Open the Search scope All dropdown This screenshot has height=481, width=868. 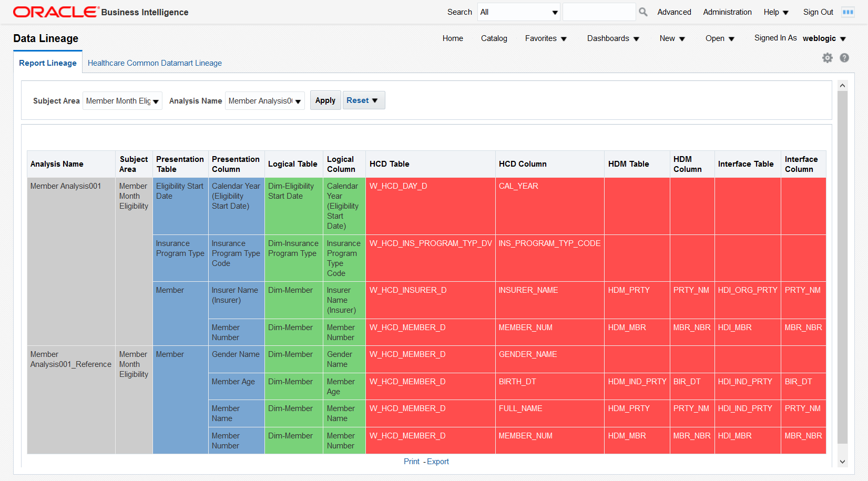[519, 12]
